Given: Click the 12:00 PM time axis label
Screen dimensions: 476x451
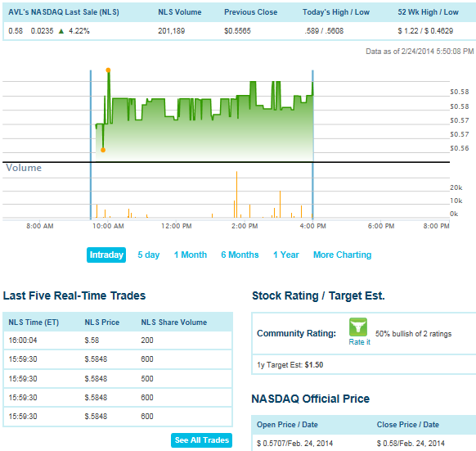Looking at the screenshot, I should pos(177,226).
